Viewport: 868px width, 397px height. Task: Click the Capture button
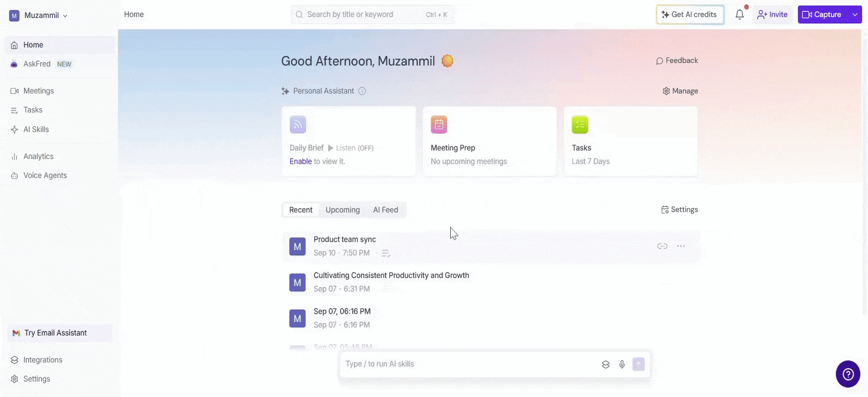(823, 14)
